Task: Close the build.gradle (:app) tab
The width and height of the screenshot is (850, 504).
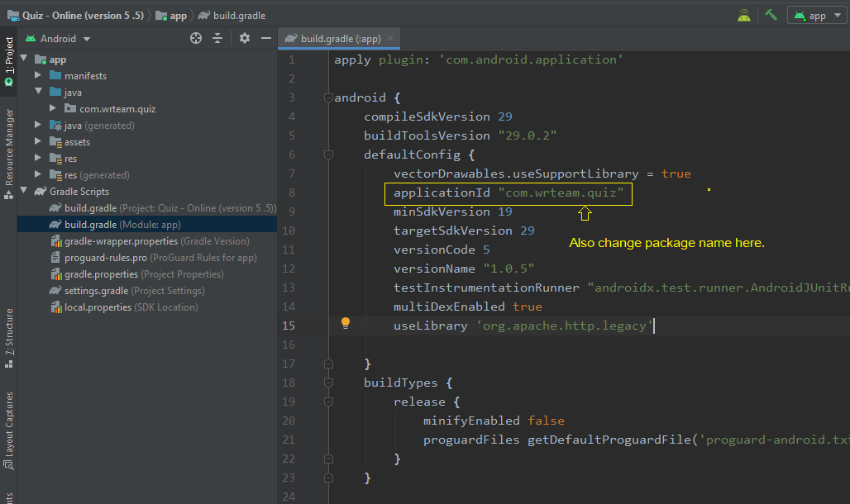Action: (389, 38)
